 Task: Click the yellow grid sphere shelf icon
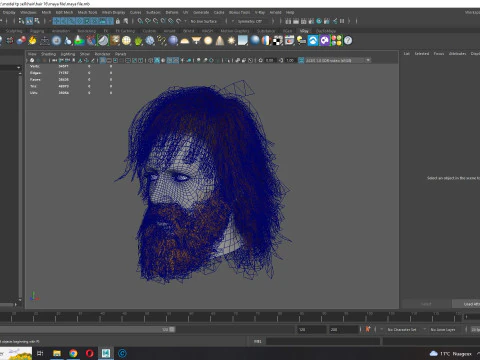[x=126, y=41]
